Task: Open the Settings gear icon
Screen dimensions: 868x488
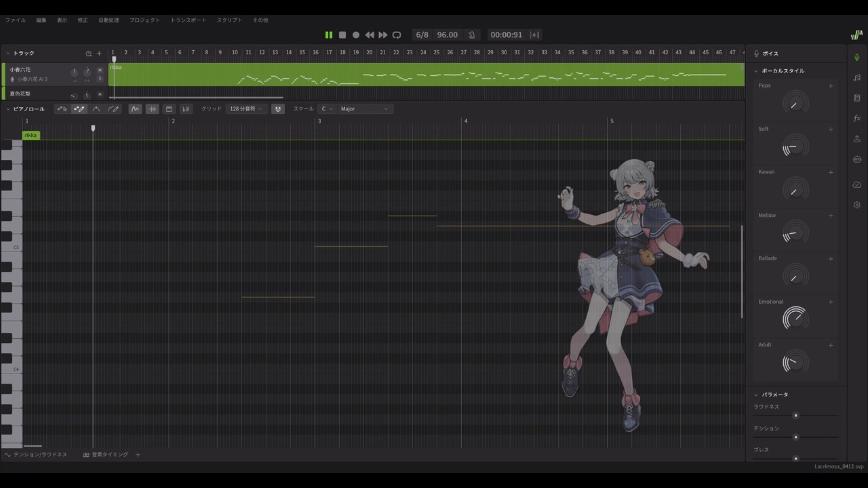Action: tap(857, 205)
